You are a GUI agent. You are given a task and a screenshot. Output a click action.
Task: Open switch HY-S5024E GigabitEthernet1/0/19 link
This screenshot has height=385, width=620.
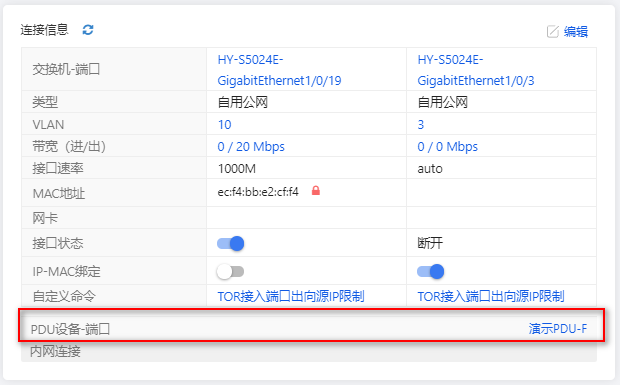[279, 70]
